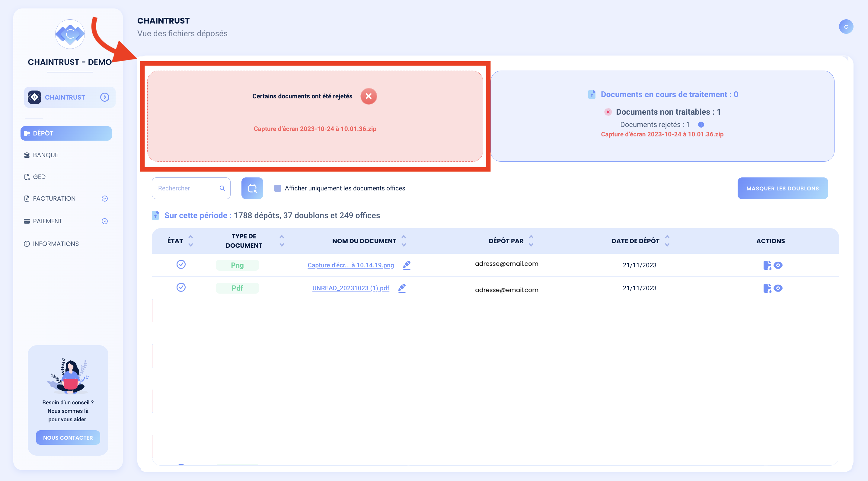Sort by DATE DE DÉPÔT arrows
The width and height of the screenshot is (868, 481).
point(667,241)
